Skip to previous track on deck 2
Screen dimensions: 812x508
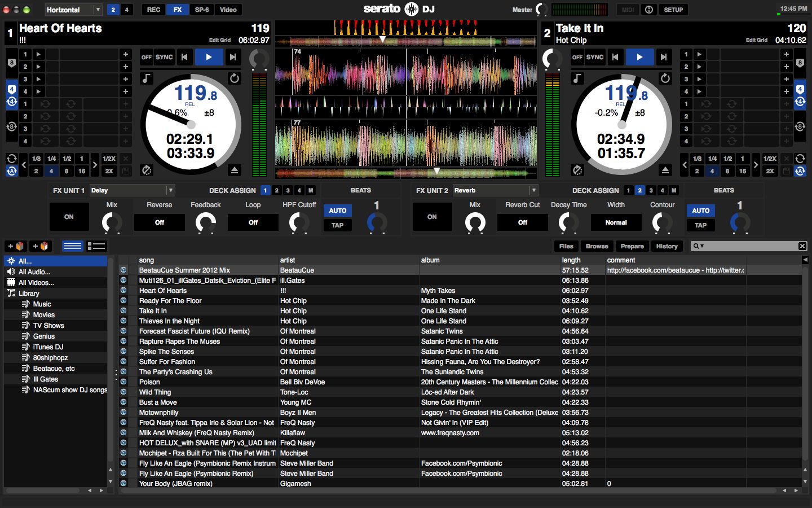[615, 57]
